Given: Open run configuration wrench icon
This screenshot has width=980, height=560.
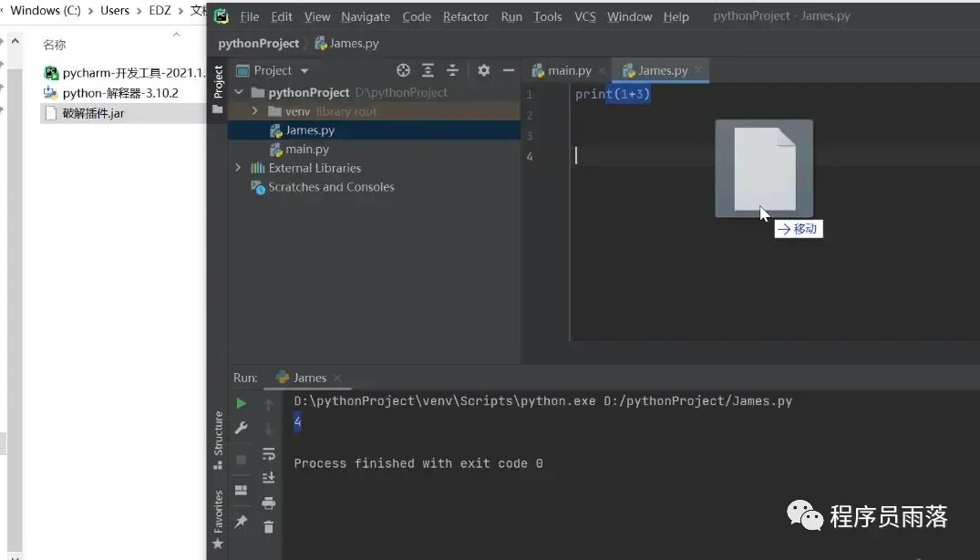Looking at the screenshot, I should coord(242,428).
